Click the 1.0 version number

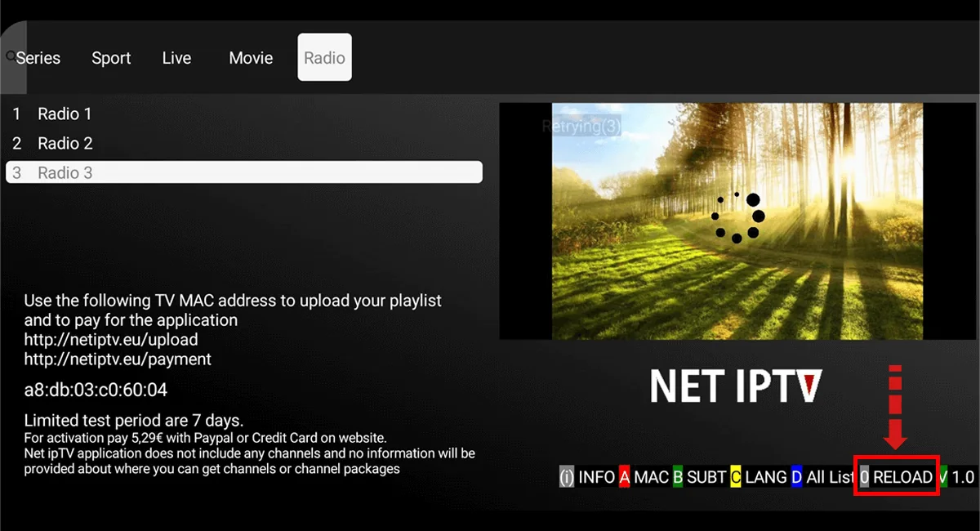(x=964, y=477)
